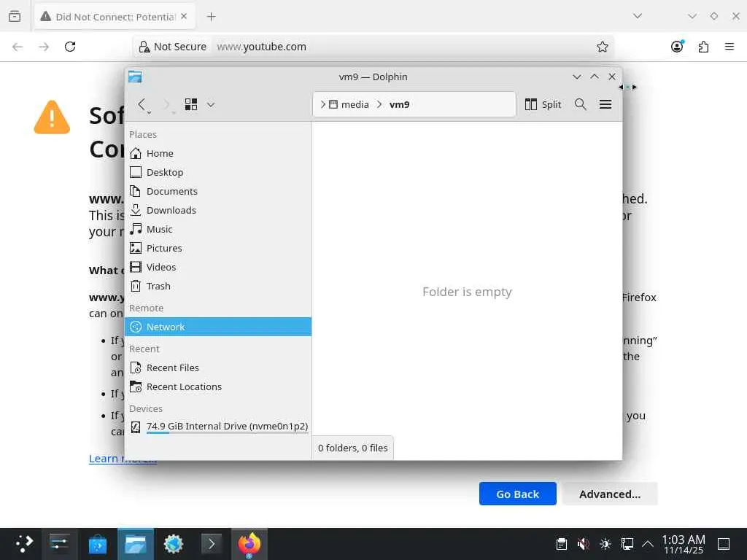Open System Settings from the taskbar
Viewport: 747px width, 560px height.
60,544
